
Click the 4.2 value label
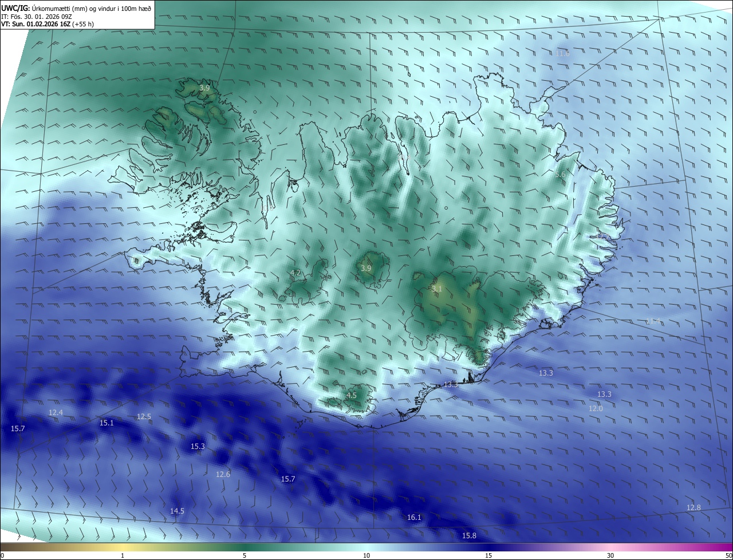[295, 273]
